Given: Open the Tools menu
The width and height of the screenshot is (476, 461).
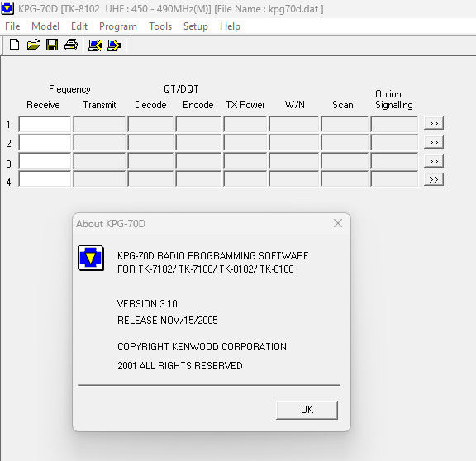Looking at the screenshot, I should [x=160, y=26].
